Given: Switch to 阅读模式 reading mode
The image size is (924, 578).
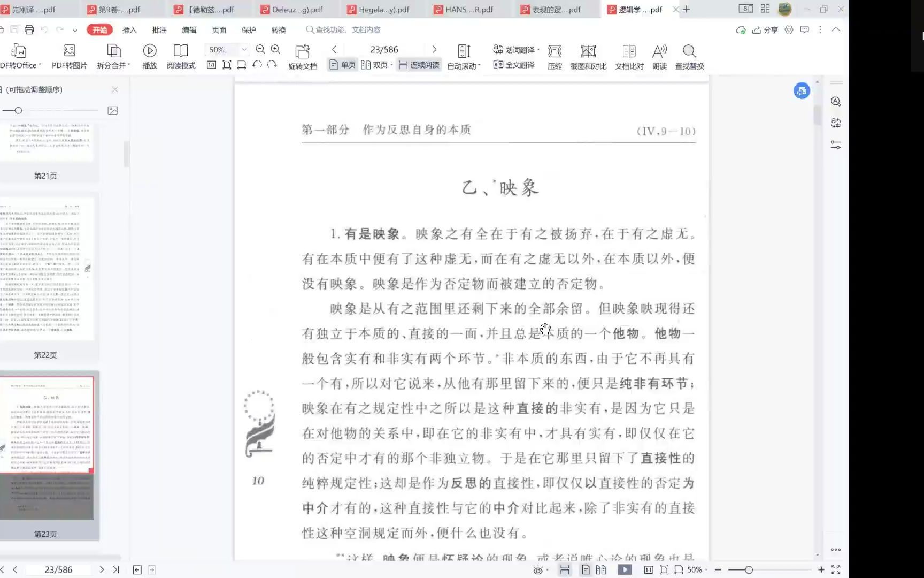Looking at the screenshot, I should pyautogui.click(x=181, y=56).
